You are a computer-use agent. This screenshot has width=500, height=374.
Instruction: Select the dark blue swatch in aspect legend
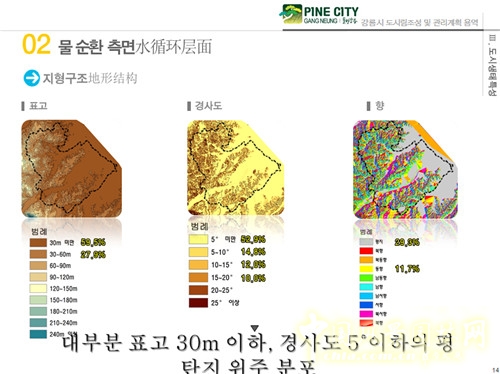click(x=366, y=305)
